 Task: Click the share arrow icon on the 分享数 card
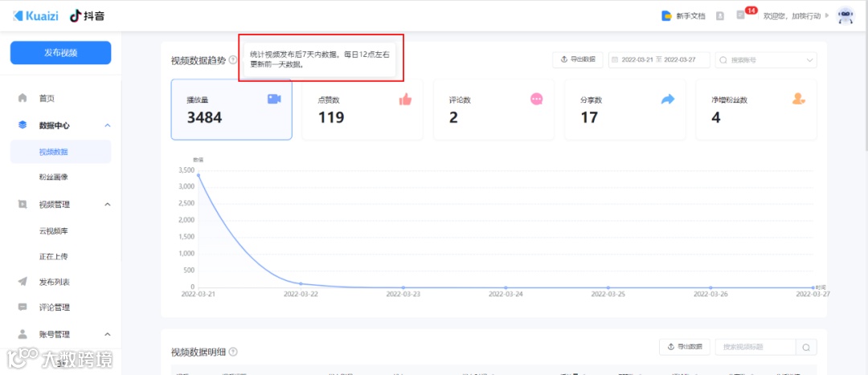tap(668, 99)
